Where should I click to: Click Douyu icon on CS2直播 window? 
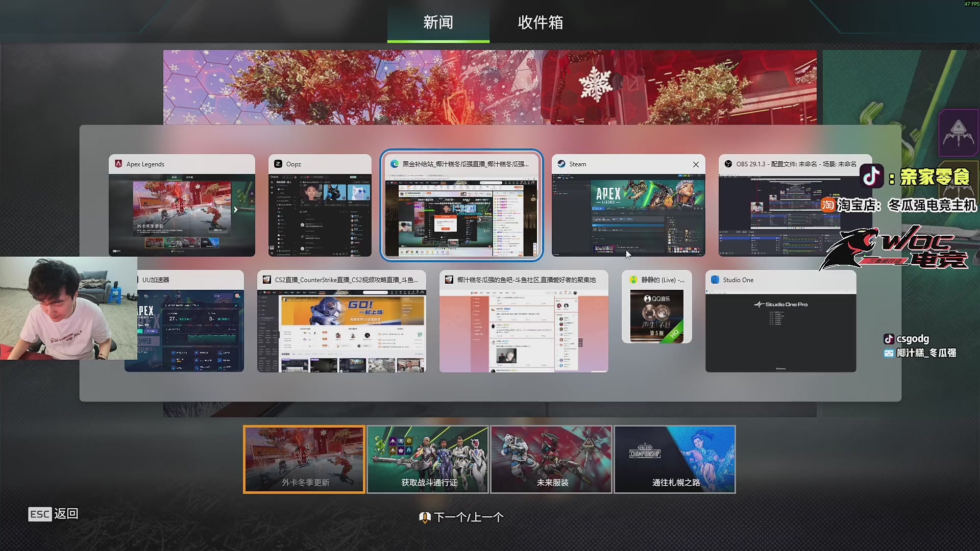267,280
